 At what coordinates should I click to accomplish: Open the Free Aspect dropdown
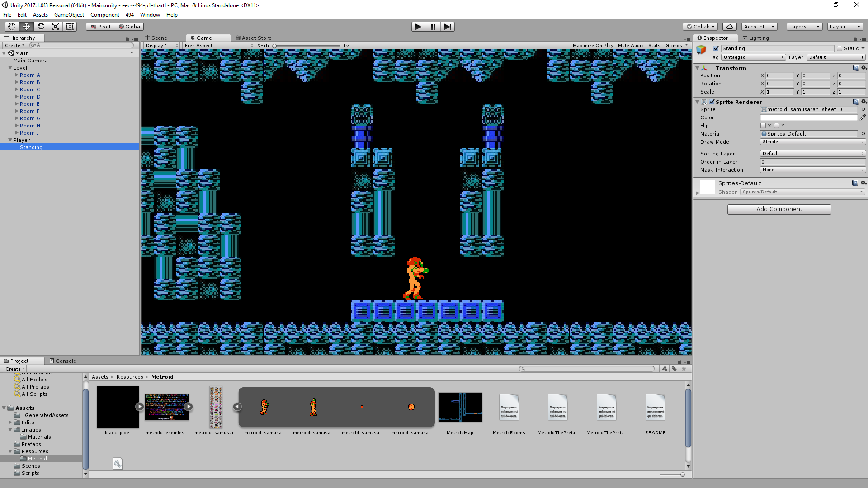click(219, 46)
